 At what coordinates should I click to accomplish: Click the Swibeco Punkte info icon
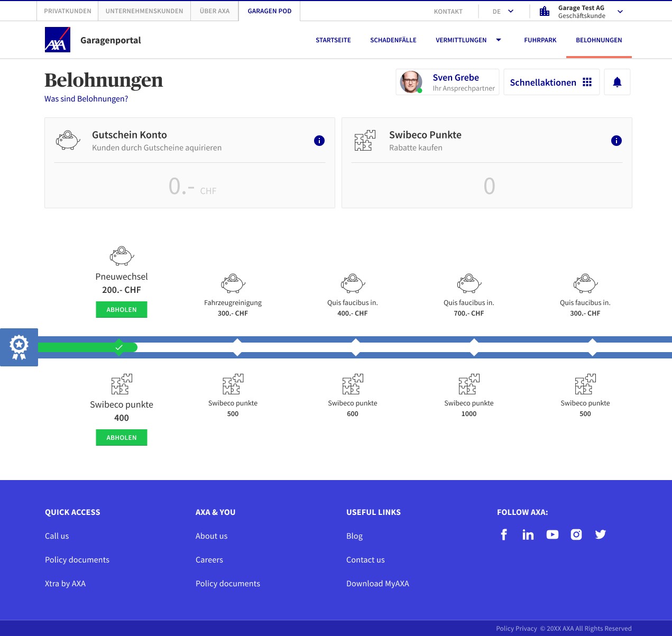616,141
